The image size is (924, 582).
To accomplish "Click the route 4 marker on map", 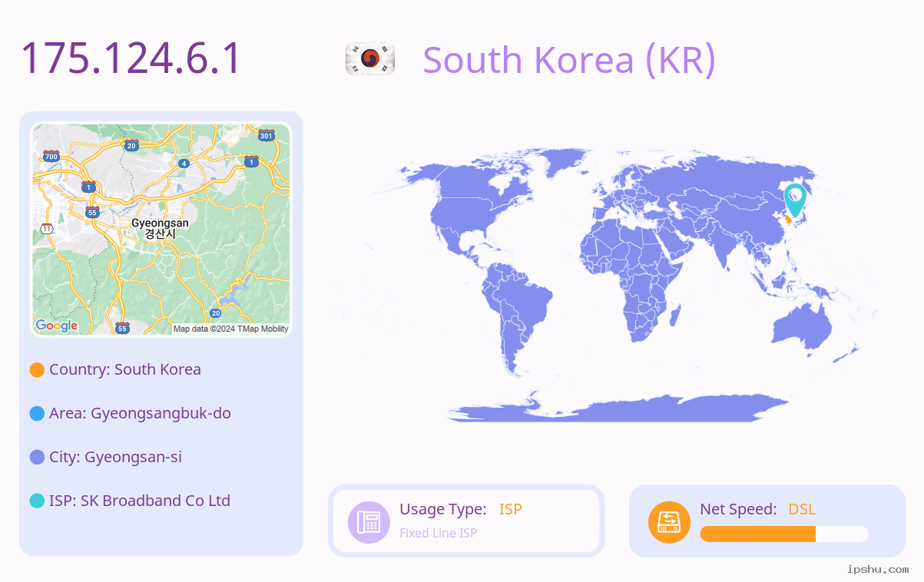I will [184, 164].
